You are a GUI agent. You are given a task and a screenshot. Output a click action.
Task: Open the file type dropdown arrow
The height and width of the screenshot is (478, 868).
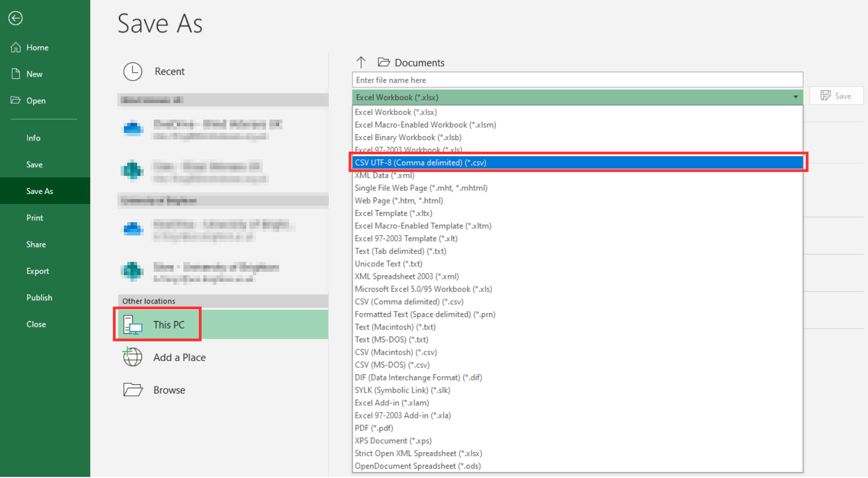coord(795,97)
